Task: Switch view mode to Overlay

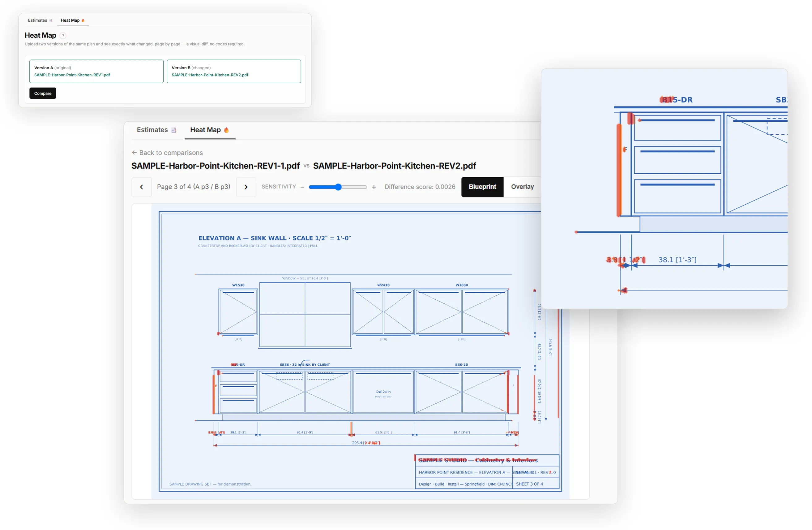Action: tap(522, 187)
